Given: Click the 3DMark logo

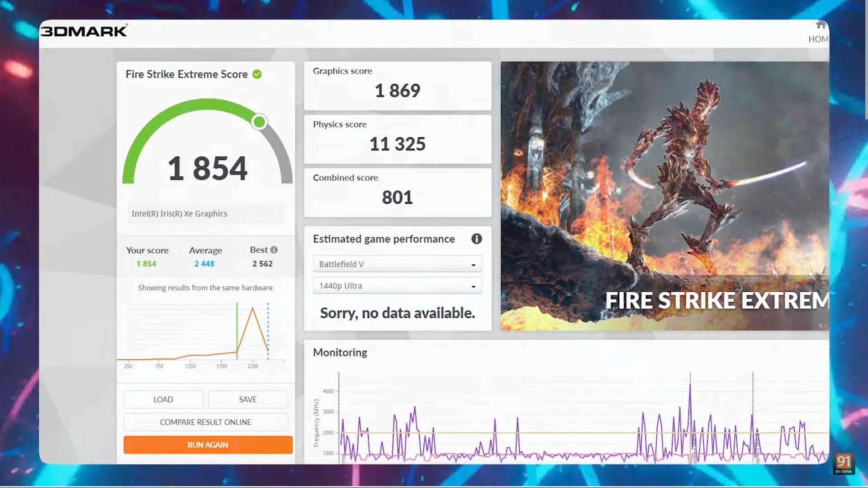Looking at the screenshot, I should click(84, 31).
